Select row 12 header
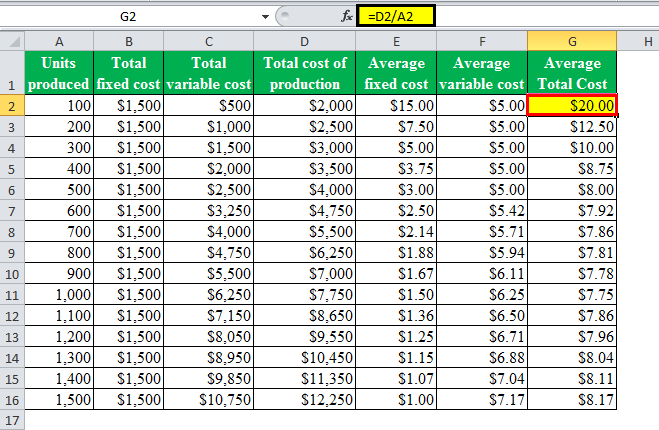 (x=12, y=316)
